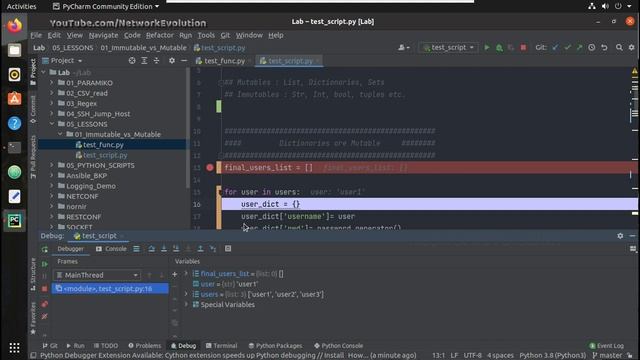Show execution point in debugger toolbar
640x360 pixels.
point(136,249)
